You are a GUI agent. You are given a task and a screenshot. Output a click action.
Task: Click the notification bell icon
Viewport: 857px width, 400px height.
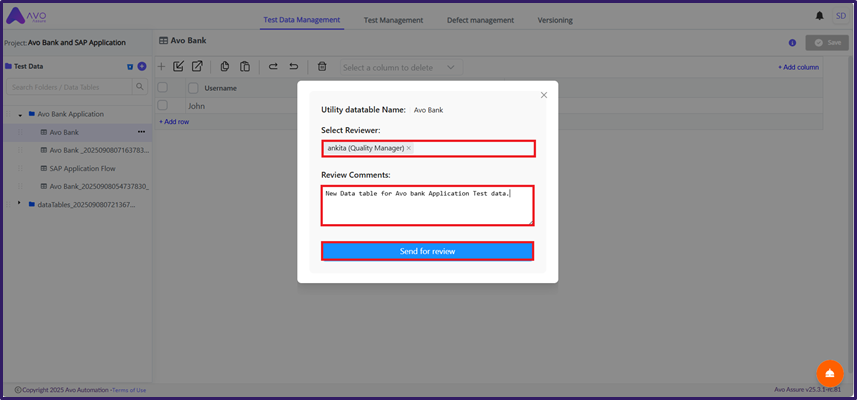820,17
